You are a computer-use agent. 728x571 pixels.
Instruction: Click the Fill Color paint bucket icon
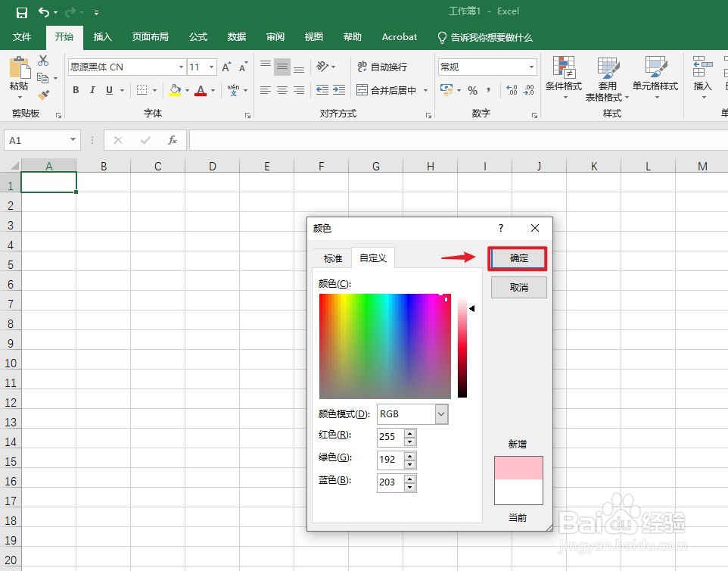(175, 90)
